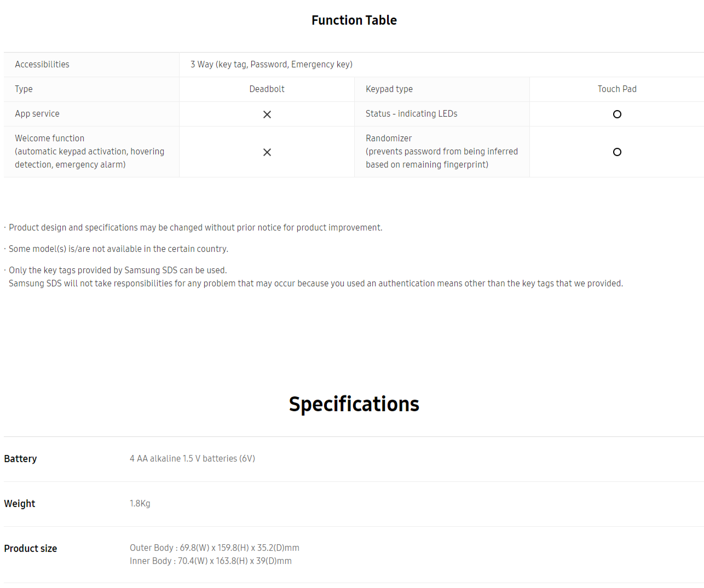Select the Specifications heading
The image size is (704, 588).
point(354,404)
